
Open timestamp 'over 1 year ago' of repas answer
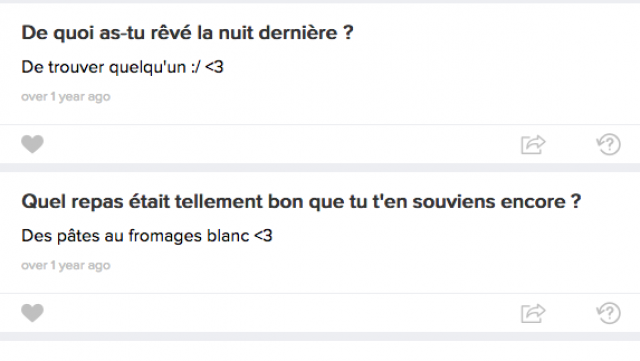pos(66,265)
